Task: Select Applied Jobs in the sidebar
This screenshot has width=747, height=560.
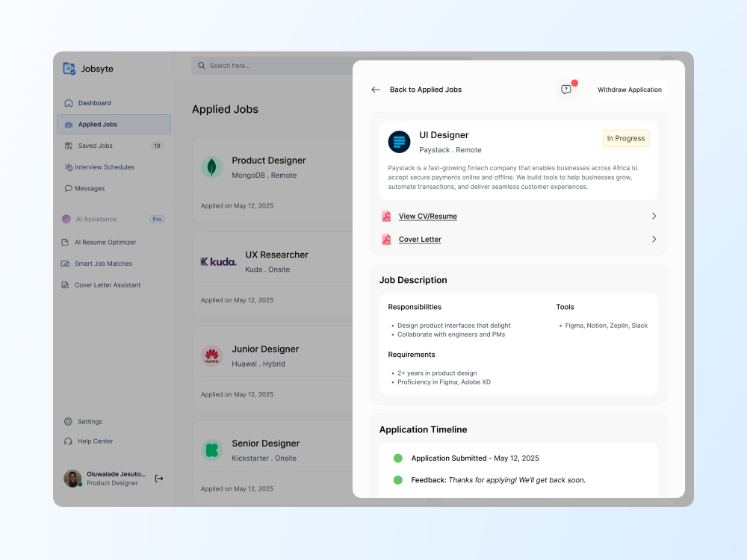Action: (114, 124)
